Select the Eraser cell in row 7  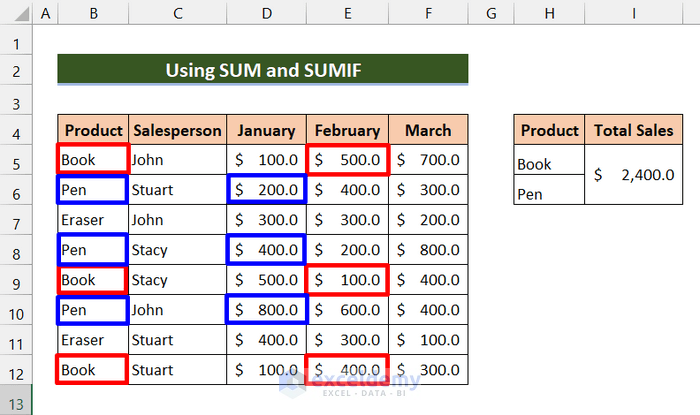pos(92,220)
